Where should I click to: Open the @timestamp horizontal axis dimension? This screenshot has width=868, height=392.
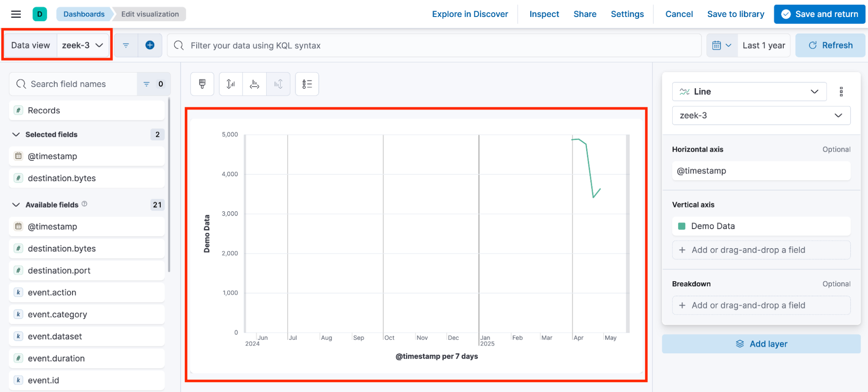click(761, 171)
